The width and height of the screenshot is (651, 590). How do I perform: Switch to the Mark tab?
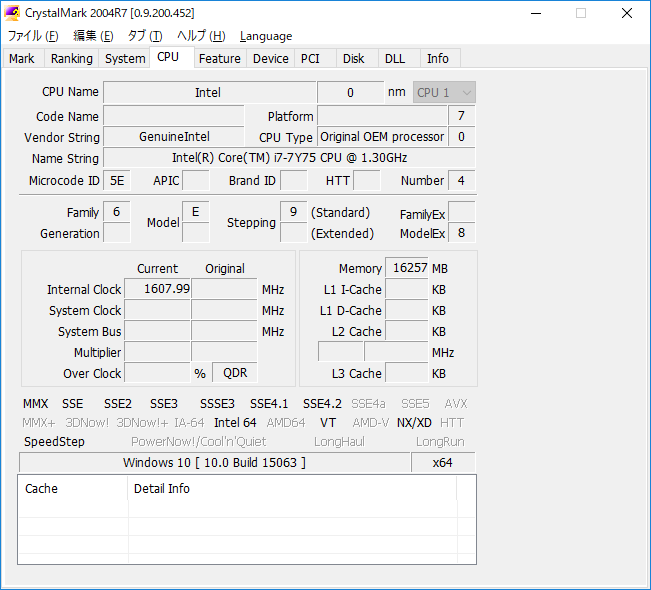22,59
